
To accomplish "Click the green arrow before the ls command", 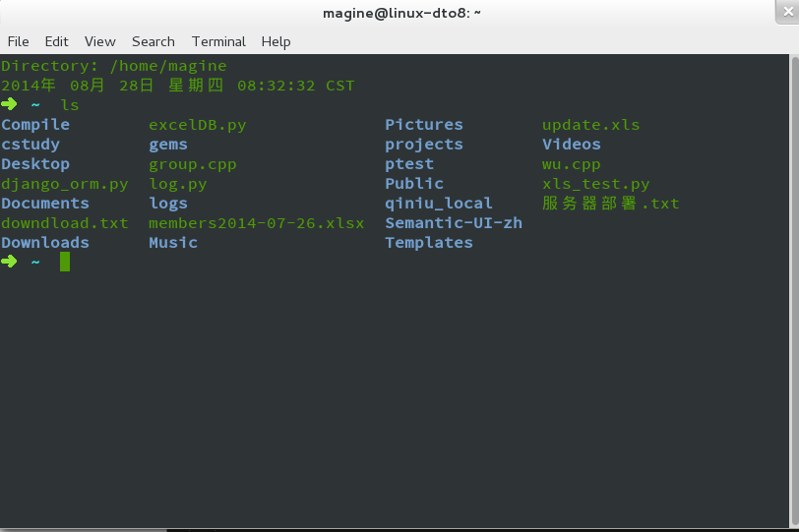I will pyautogui.click(x=9, y=104).
